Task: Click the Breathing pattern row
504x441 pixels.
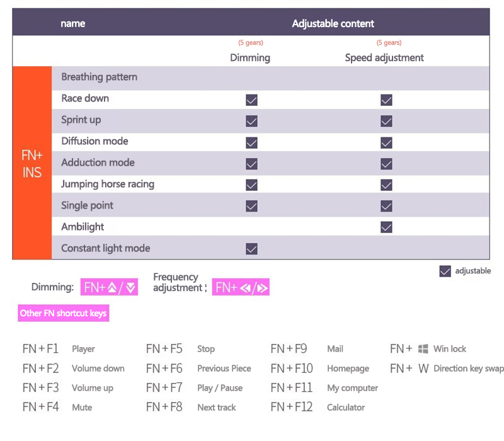Action: pyautogui.click(x=99, y=77)
